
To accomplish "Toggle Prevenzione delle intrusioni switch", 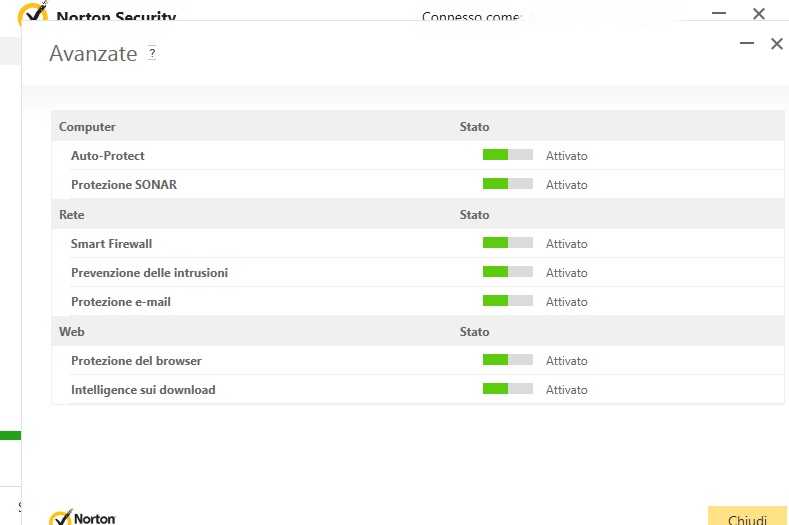I will click(508, 272).
